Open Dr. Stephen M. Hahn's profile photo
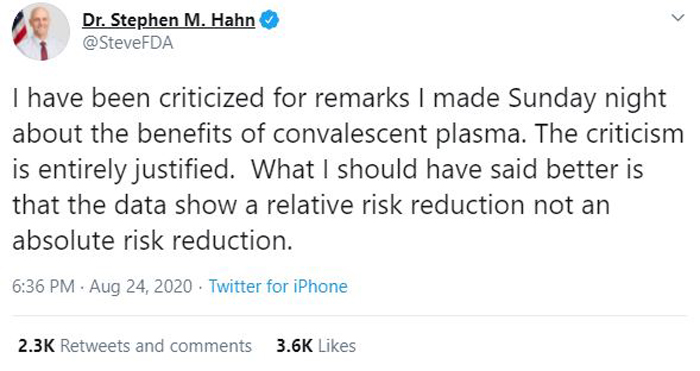700x371 pixels. [41, 31]
